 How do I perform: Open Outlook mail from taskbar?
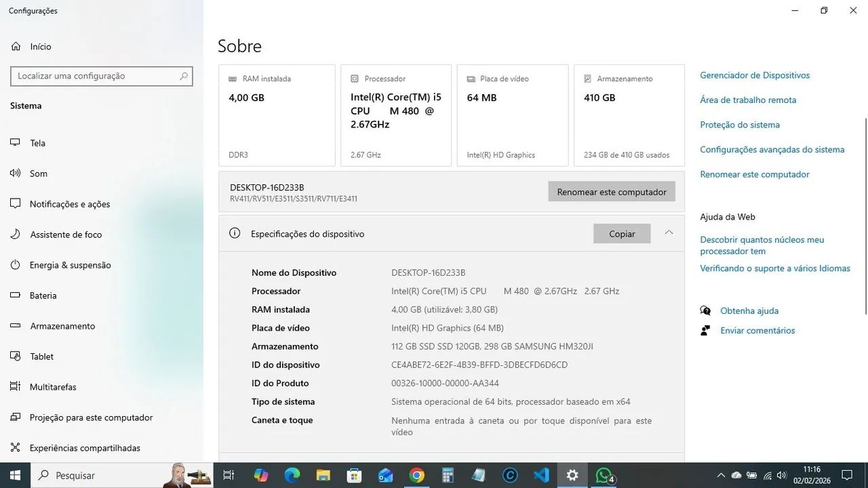tap(386, 475)
